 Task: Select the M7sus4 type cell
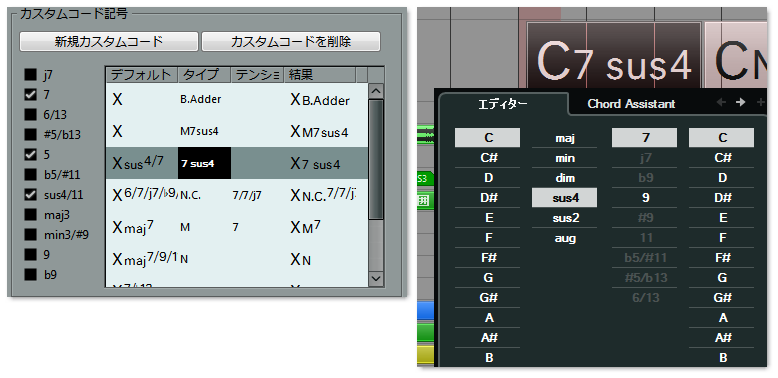tap(204, 131)
